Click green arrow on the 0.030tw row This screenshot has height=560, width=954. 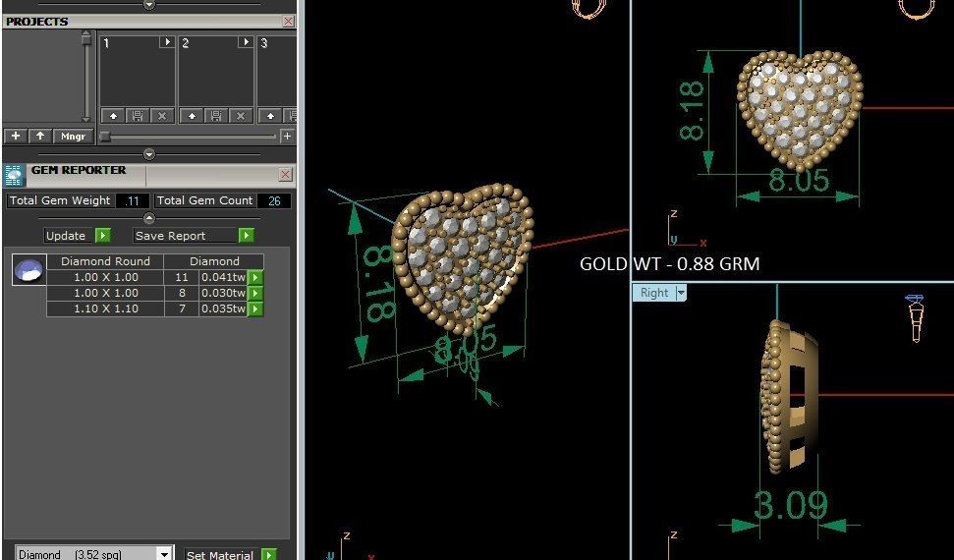[254, 294]
